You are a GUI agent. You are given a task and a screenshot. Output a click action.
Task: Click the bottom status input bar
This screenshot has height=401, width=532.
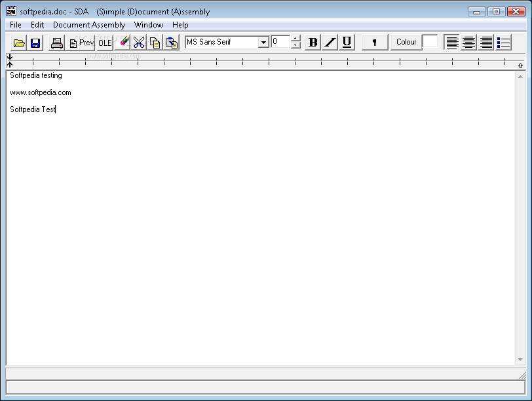[265, 387]
